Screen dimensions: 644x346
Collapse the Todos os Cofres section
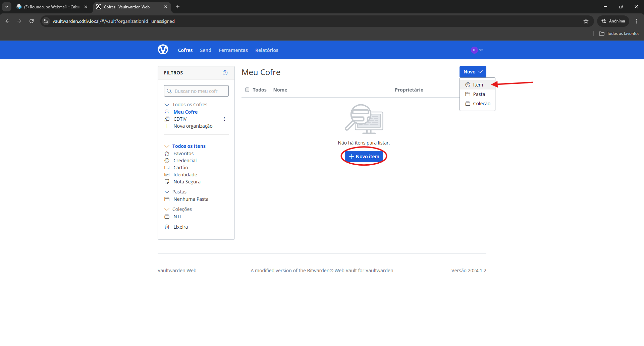coord(167,105)
